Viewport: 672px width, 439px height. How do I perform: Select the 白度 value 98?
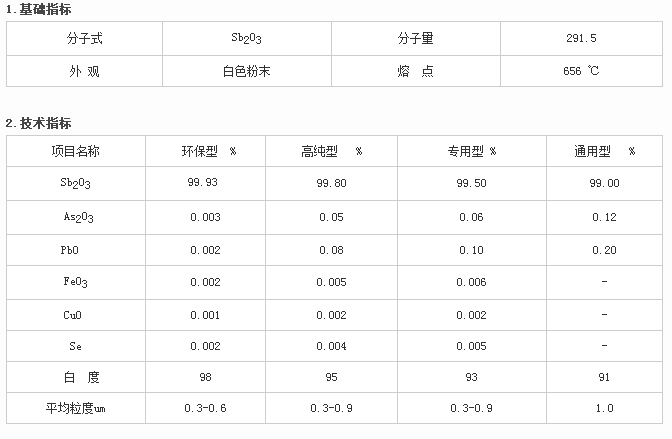click(205, 377)
